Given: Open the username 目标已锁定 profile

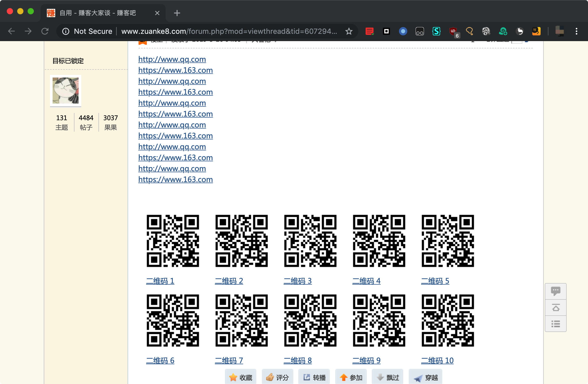Looking at the screenshot, I should [68, 61].
